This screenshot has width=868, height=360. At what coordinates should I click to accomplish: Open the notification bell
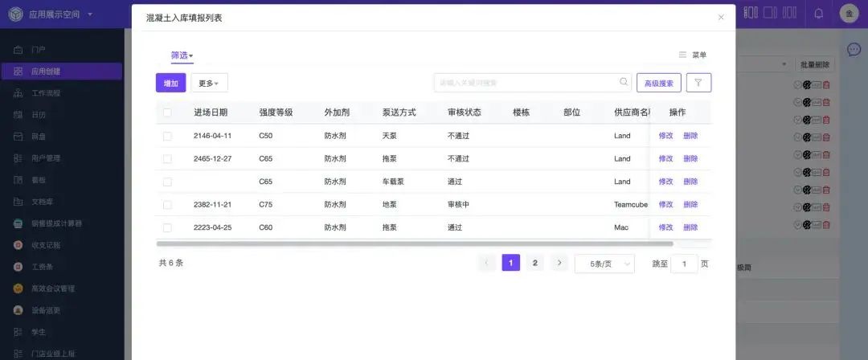[x=818, y=14]
